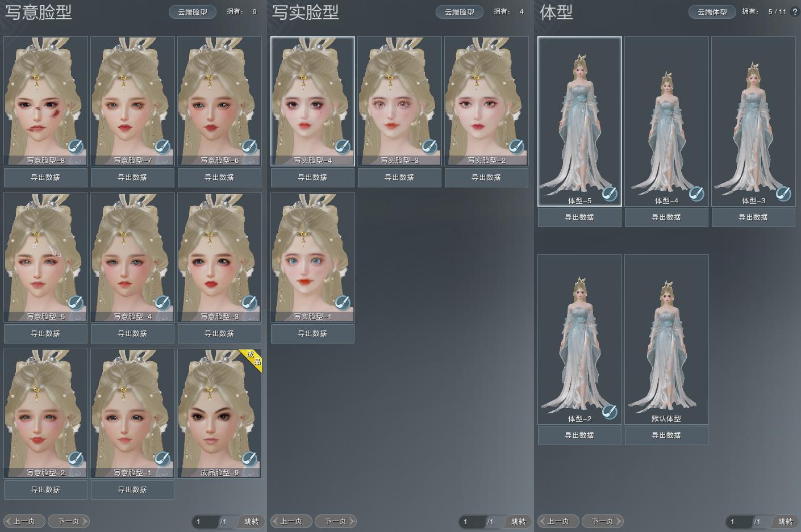The image size is (801, 532).
Task: Go to previous page in 写意脸型 panel
Action: 24,521
